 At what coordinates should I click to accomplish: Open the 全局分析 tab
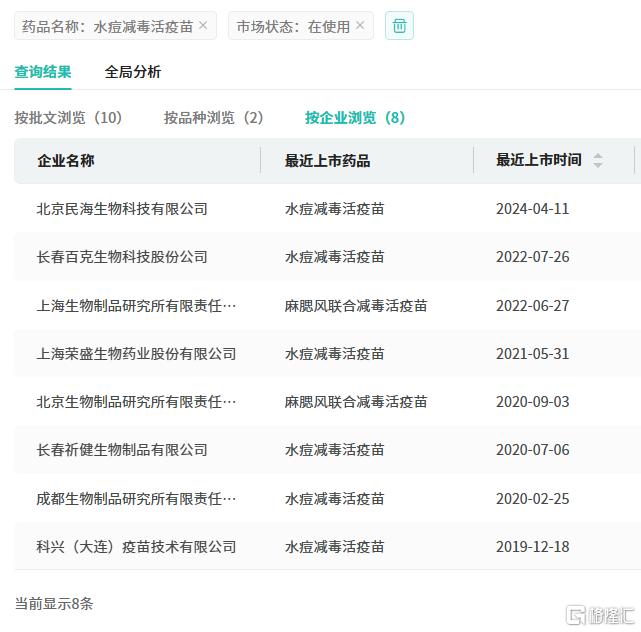[x=133, y=72]
